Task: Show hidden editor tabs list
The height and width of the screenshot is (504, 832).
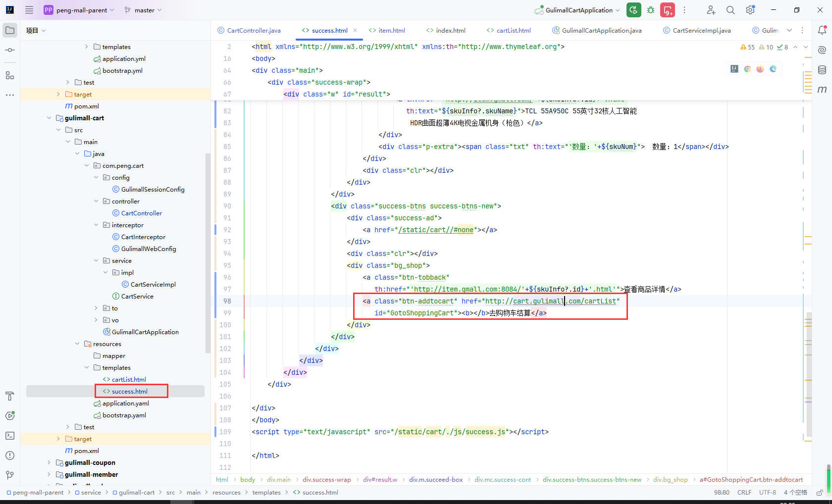Action: point(789,30)
